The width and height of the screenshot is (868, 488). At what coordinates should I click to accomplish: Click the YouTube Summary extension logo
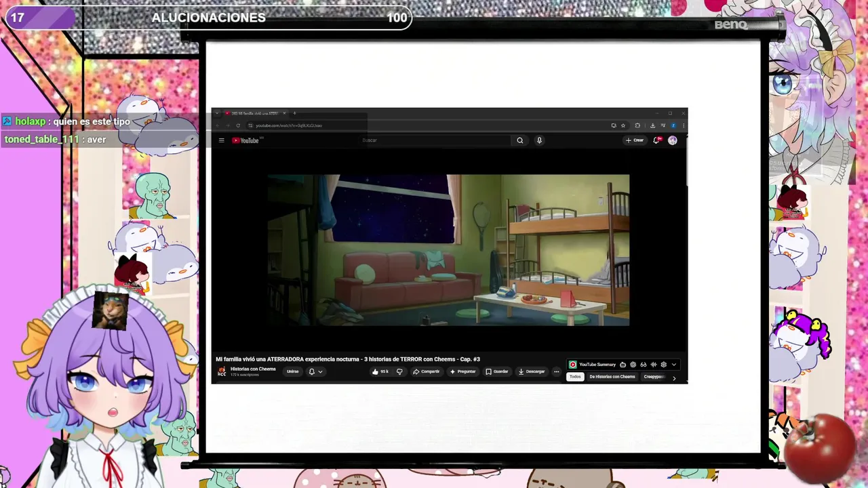pyautogui.click(x=572, y=365)
